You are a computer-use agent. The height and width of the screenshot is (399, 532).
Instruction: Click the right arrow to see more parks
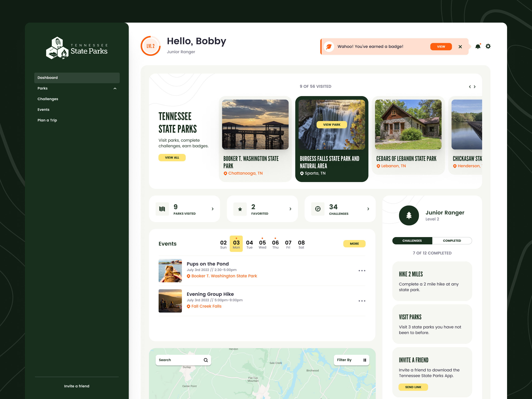pos(475,87)
